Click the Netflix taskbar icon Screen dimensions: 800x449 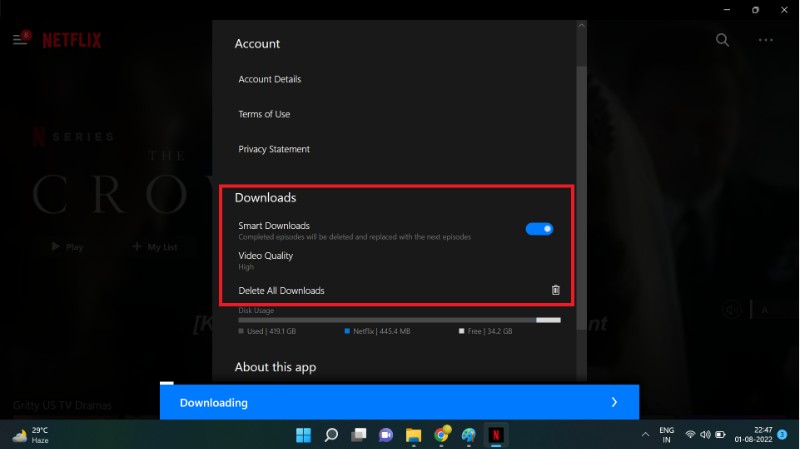click(x=496, y=435)
